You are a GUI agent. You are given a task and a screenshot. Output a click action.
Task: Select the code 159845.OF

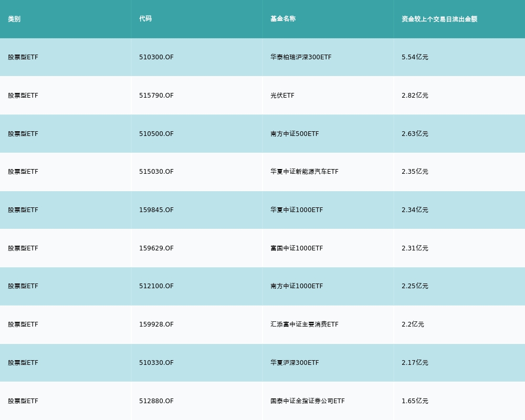coord(156,209)
